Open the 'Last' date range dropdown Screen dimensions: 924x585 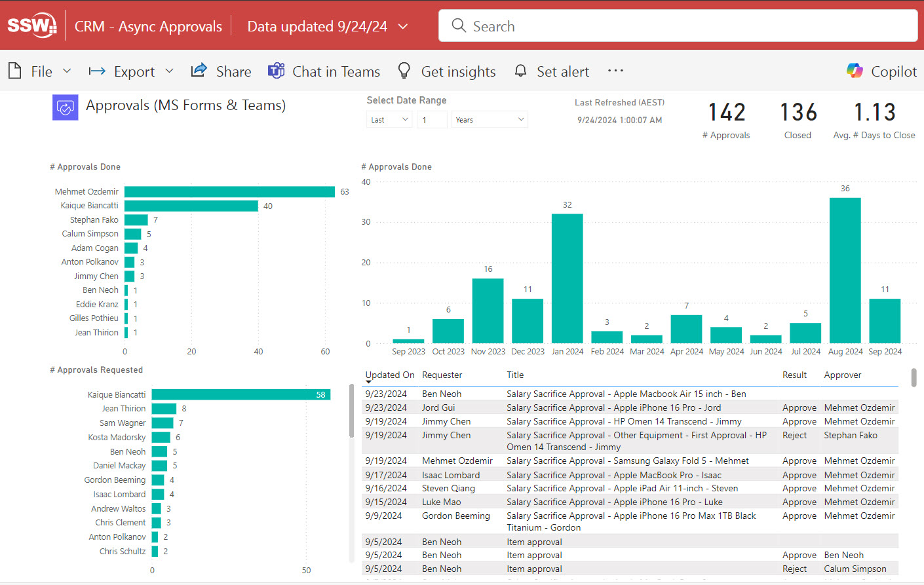tap(389, 119)
